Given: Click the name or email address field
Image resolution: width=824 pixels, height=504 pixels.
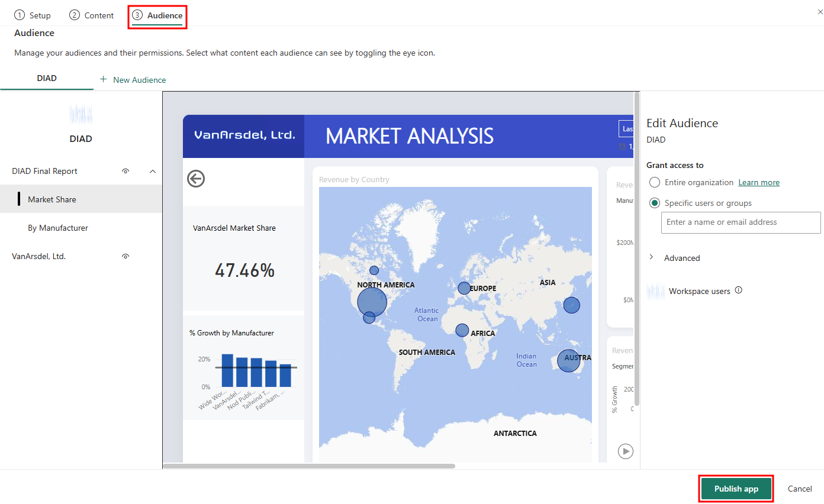Looking at the screenshot, I should pos(741,222).
